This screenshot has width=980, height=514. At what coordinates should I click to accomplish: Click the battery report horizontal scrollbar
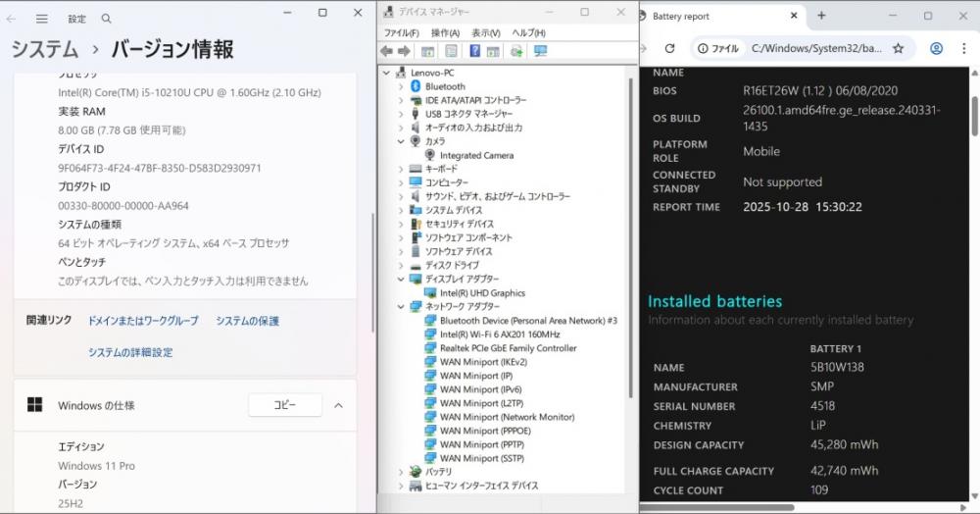pyautogui.click(x=717, y=507)
